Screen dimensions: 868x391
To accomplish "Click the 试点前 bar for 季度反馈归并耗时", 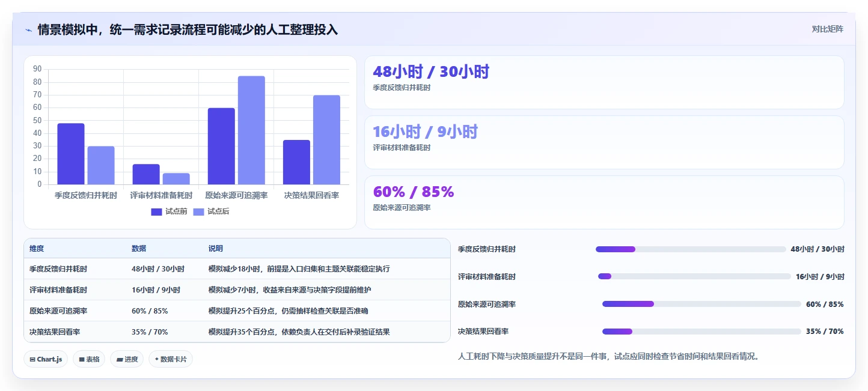I will 71,154.
